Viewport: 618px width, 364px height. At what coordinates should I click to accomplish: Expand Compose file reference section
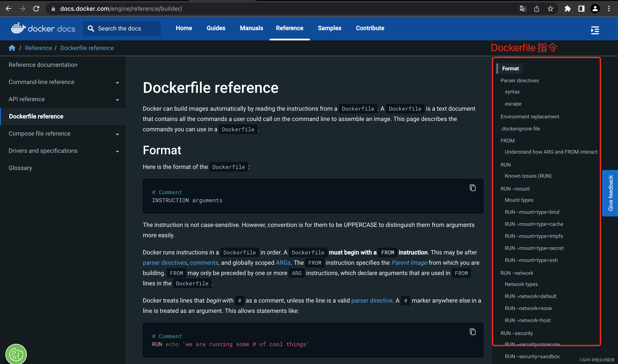pos(117,134)
